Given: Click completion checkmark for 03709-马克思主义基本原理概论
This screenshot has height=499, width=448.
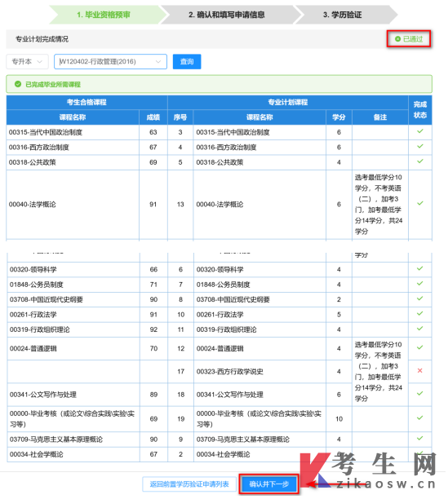Looking at the screenshot, I should [x=419, y=438].
